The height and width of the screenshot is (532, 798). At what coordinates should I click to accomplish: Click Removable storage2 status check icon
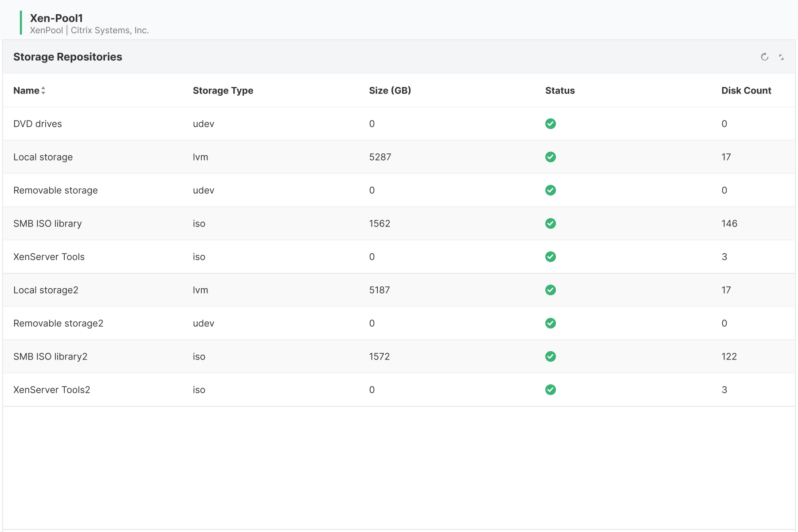tap(551, 323)
